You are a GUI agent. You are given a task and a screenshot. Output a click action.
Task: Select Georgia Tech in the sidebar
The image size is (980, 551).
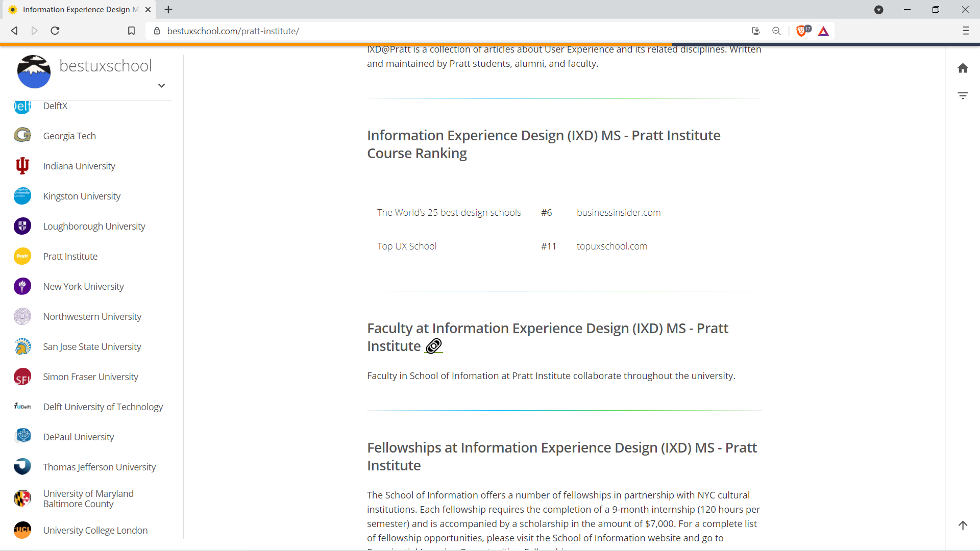(69, 136)
